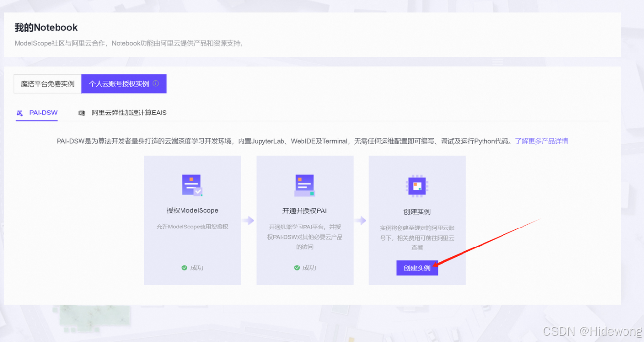Image resolution: width=644 pixels, height=342 pixels.
Task: Click the 创建实例 step description text
Action: 417,238
